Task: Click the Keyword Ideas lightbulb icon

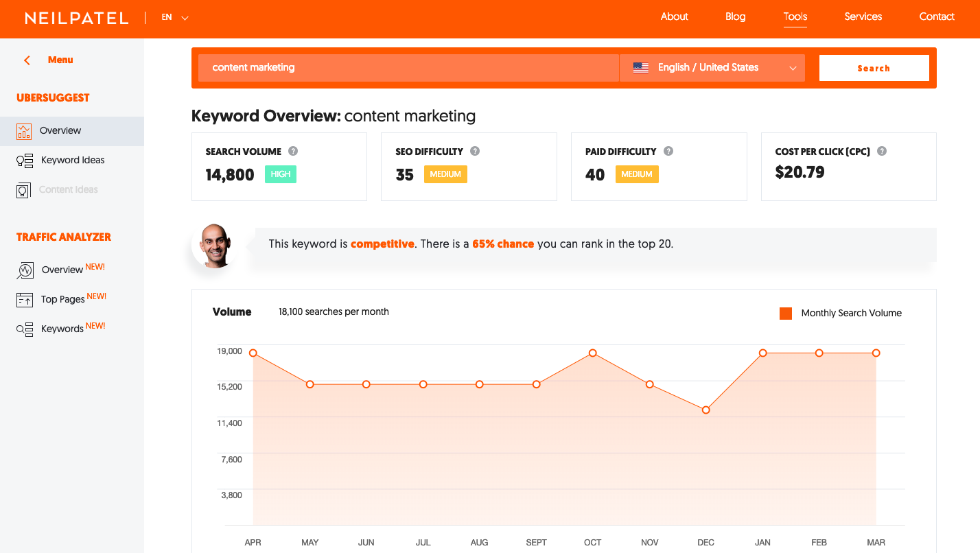Action: 25,161
